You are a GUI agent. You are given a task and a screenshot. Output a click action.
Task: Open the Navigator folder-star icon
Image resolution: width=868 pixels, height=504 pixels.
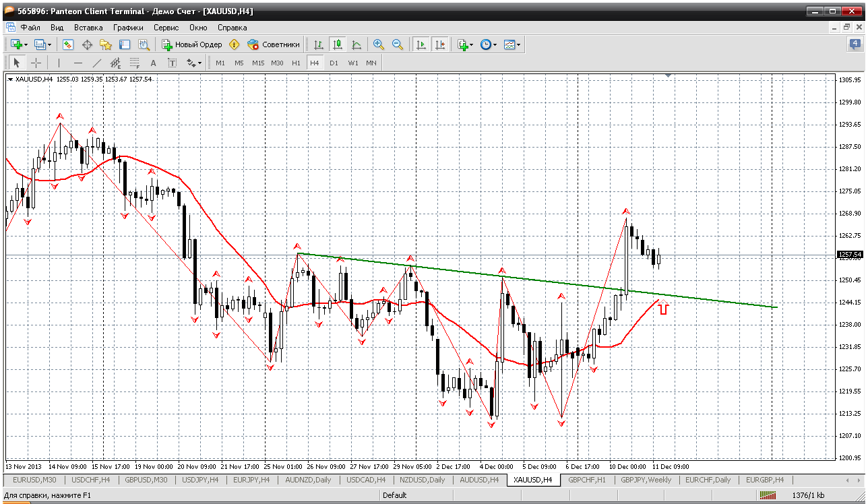(106, 44)
